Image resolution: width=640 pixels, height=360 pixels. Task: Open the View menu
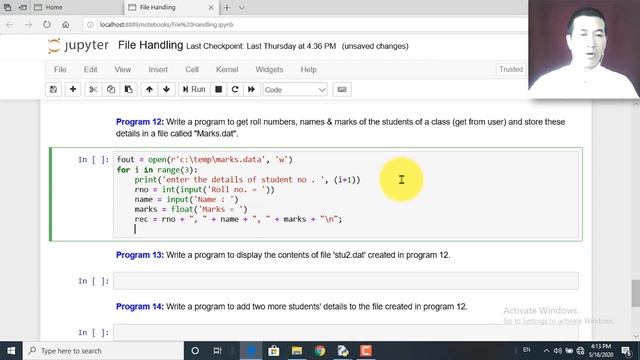[x=123, y=69]
